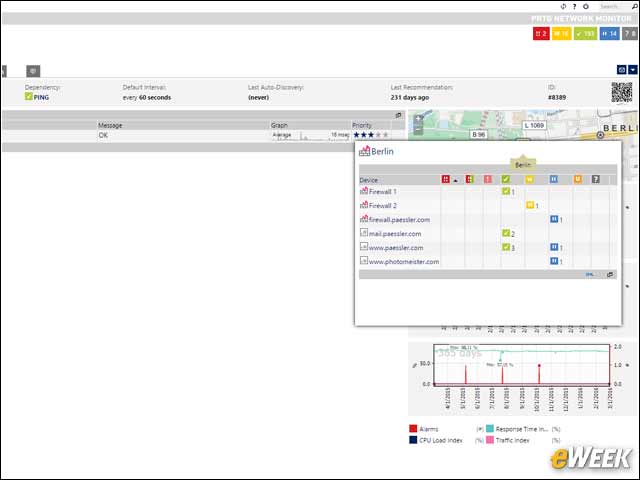Zoom out on the map
Image resolution: width=640 pixels, height=480 pixels.
(x=418, y=130)
